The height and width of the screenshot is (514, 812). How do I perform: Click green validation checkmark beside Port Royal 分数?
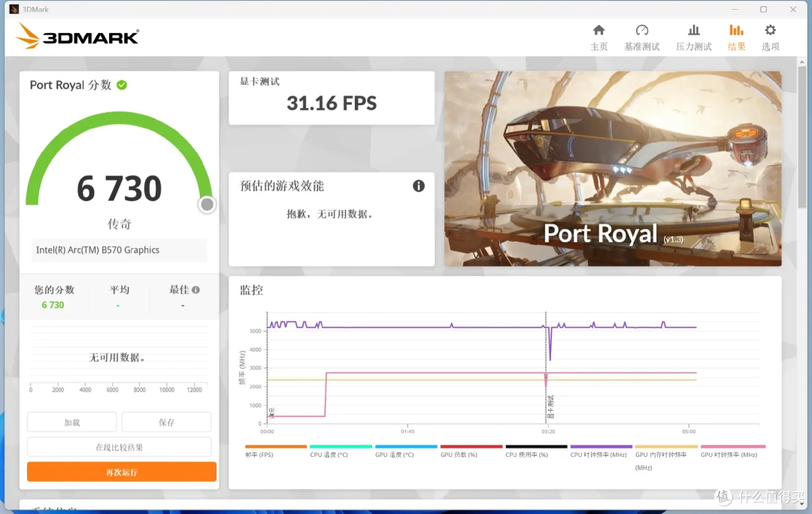[x=122, y=85]
